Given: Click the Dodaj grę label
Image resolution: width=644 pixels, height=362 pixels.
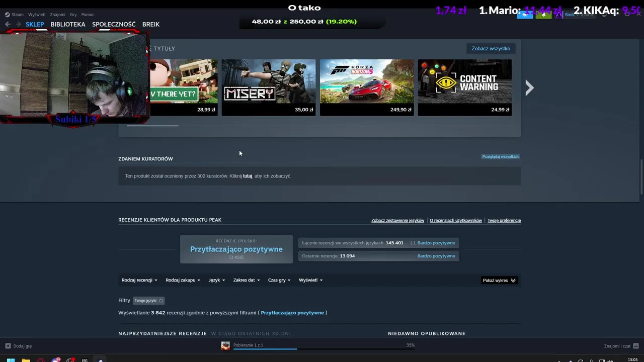Looking at the screenshot, I should 23,346.
